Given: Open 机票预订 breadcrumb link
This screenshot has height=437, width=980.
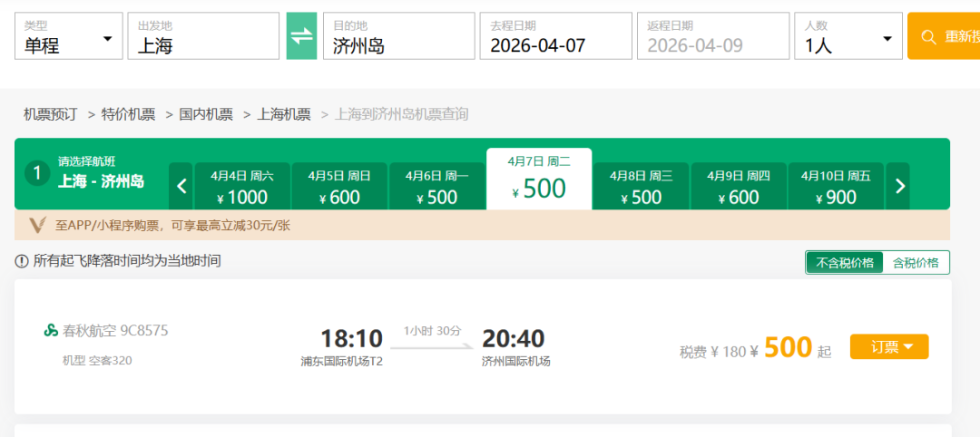Looking at the screenshot, I should 51,114.
